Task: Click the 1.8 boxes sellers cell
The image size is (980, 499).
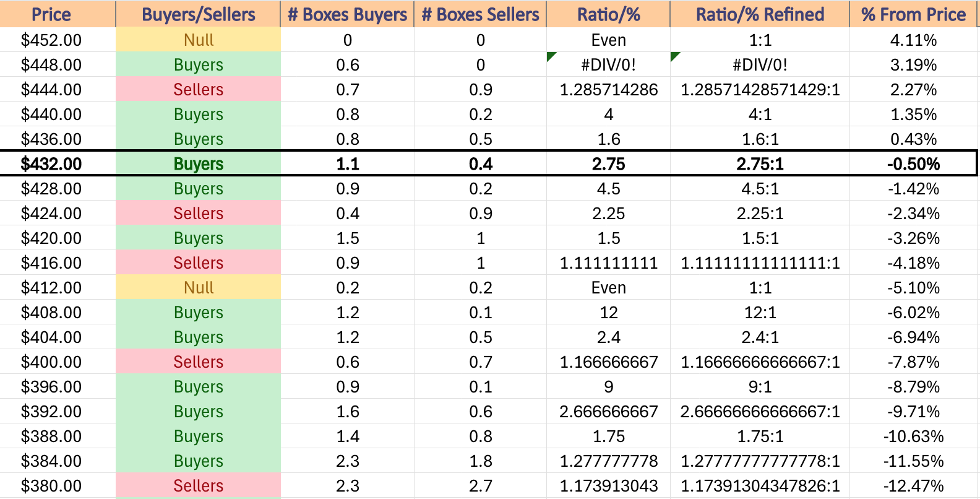Action: click(480, 461)
